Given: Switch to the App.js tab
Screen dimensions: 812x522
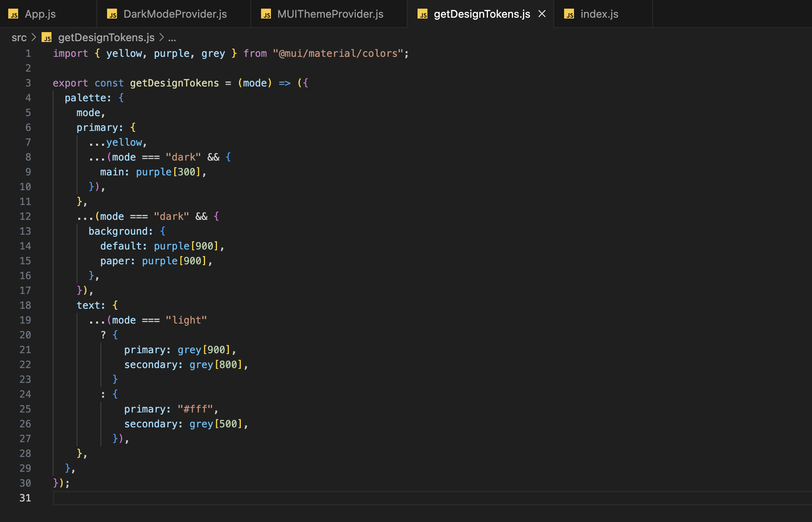Looking at the screenshot, I should 40,14.
